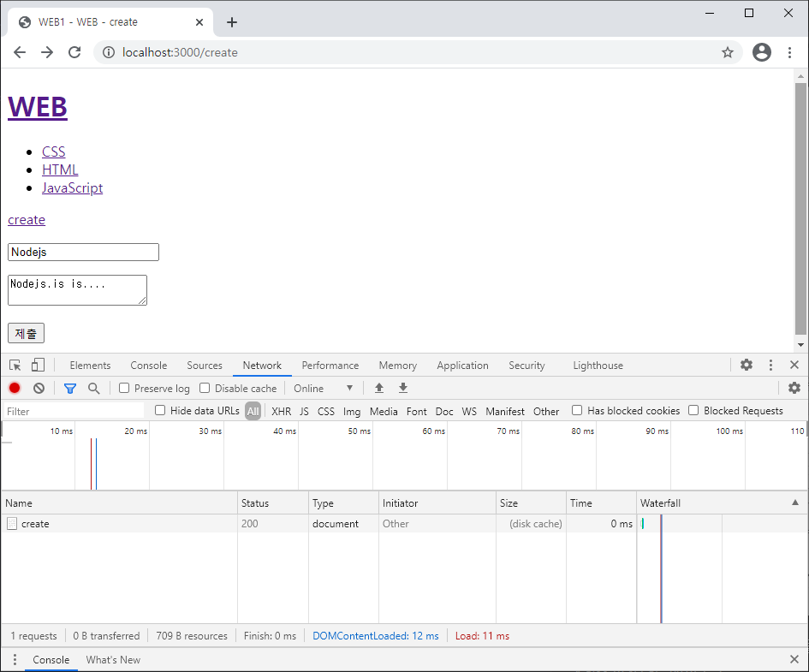This screenshot has height=672, width=809.
Task: Toggle the network filter funnel
Action: pos(70,389)
